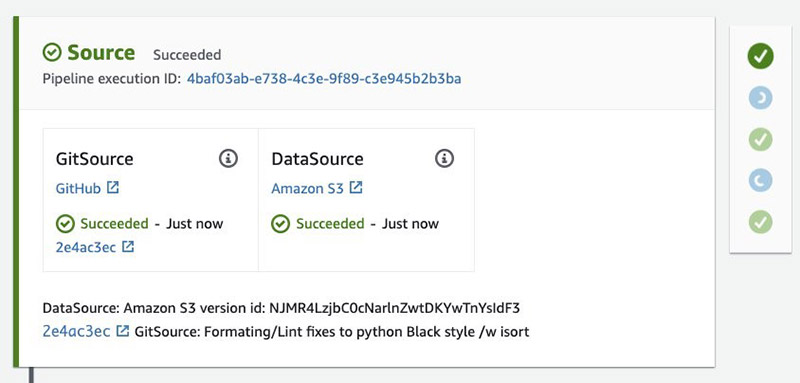Select the first dark green checkmark stage indicator
The width and height of the screenshot is (800, 383).
coord(761,56)
